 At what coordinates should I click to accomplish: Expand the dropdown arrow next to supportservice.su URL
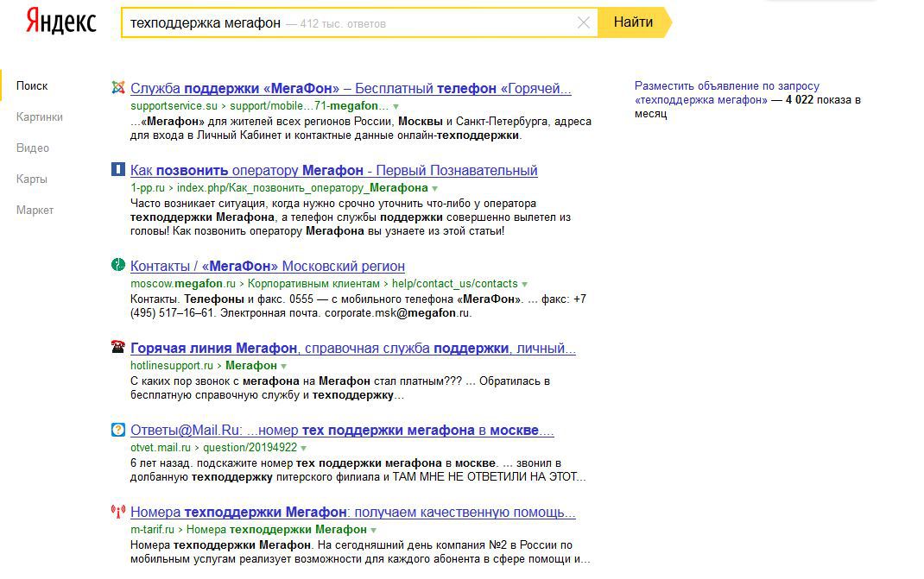click(x=396, y=107)
